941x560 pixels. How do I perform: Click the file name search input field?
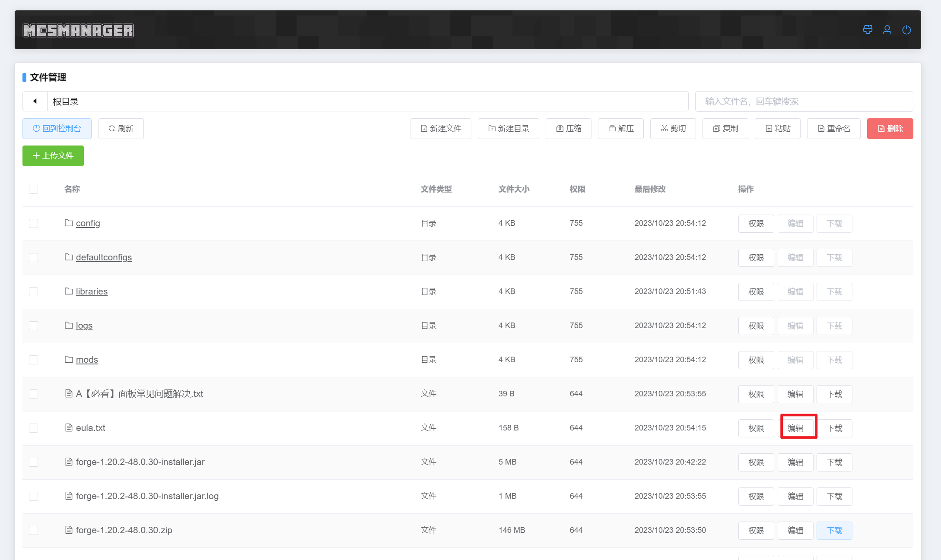tap(804, 101)
